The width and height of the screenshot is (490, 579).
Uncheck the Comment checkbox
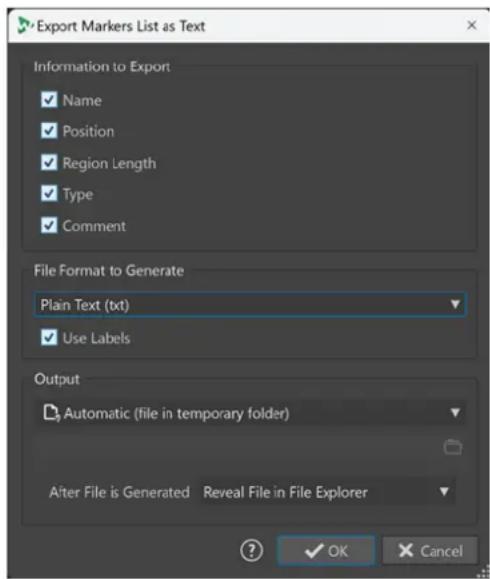(x=49, y=225)
